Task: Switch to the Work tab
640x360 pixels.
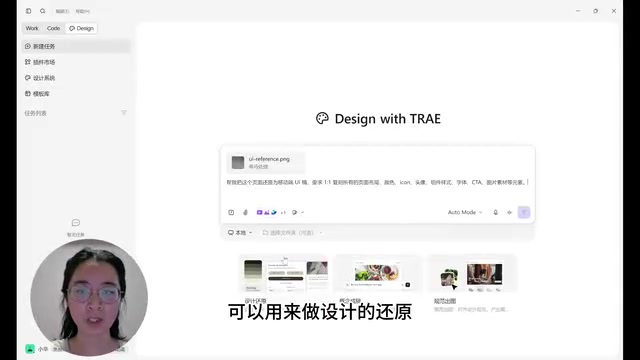Action: click(32, 28)
